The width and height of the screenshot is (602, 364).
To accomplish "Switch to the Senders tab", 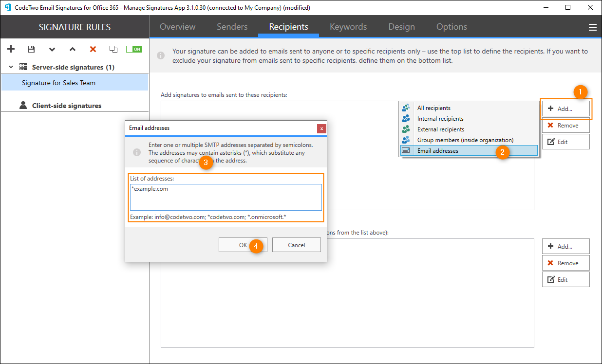I will click(x=232, y=27).
